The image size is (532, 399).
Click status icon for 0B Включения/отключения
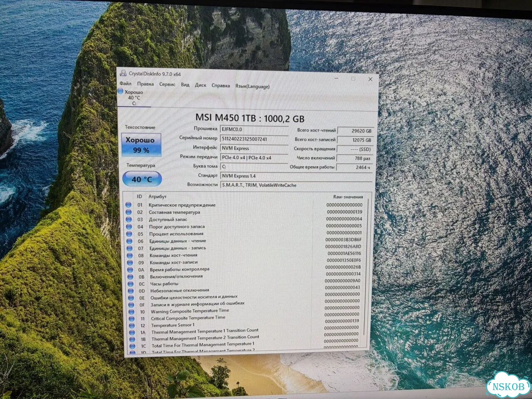pos(130,277)
